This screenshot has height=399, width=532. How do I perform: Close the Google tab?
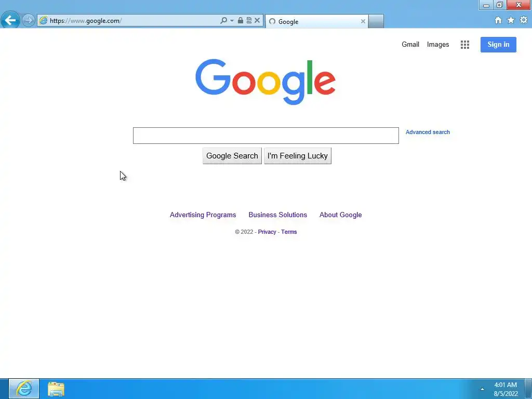pos(363,21)
